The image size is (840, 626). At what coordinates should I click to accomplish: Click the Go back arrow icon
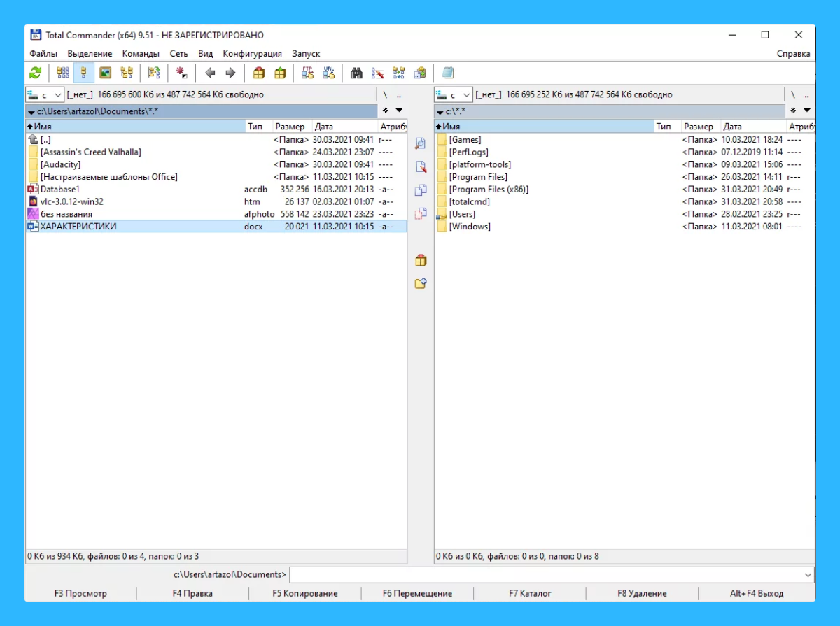(x=209, y=73)
